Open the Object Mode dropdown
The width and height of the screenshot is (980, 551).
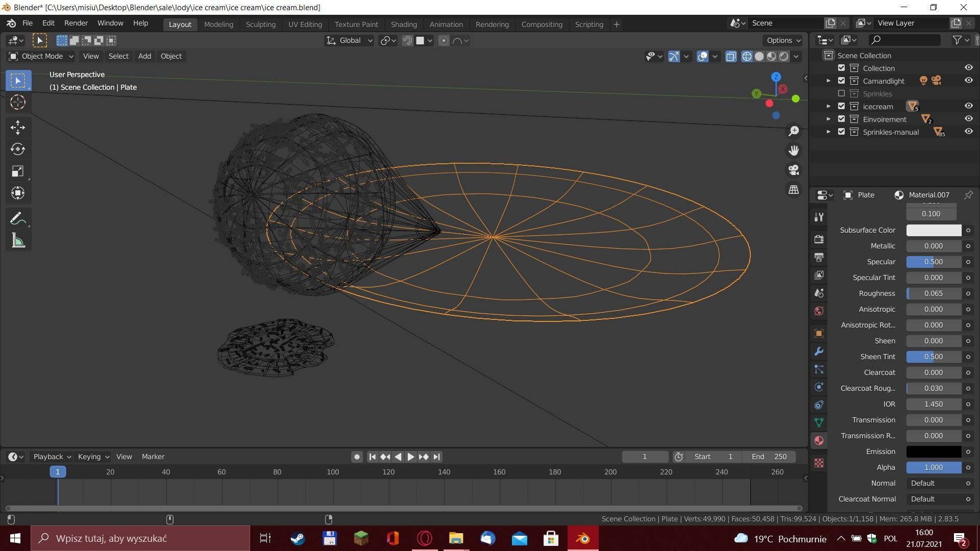pyautogui.click(x=41, y=56)
